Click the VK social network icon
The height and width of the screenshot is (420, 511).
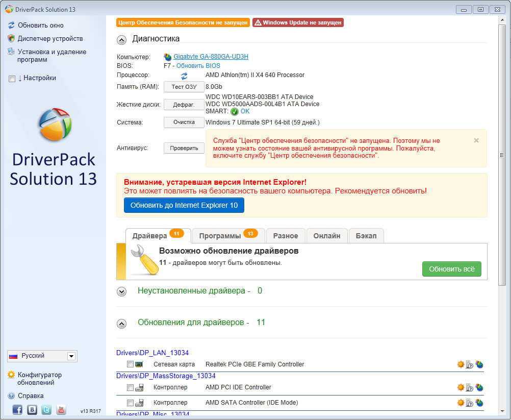coord(32,409)
